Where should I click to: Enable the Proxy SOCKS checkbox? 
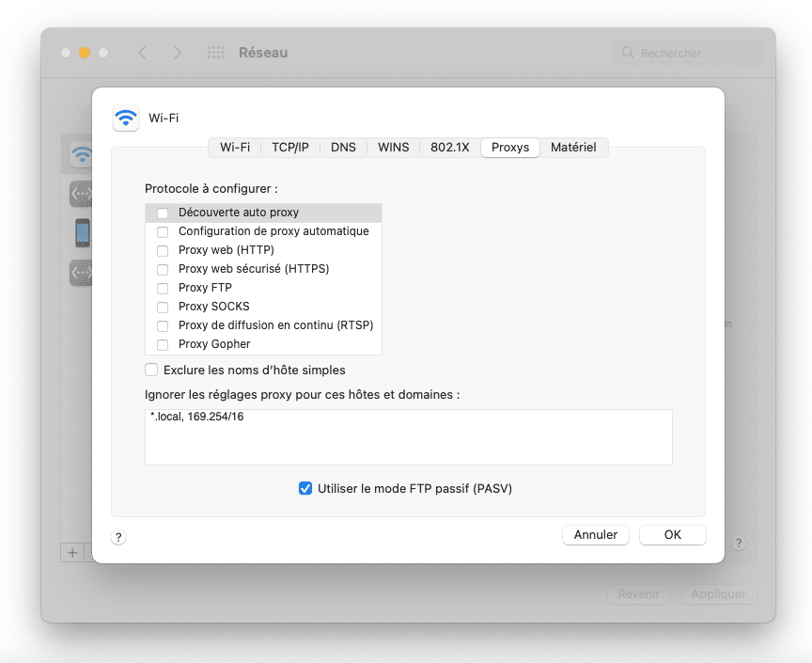coord(163,307)
